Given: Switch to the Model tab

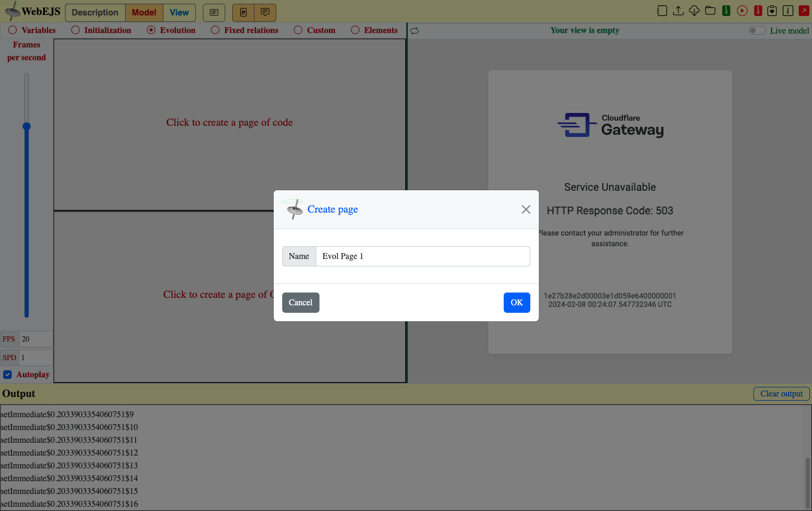Looking at the screenshot, I should [x=144, y=12].
